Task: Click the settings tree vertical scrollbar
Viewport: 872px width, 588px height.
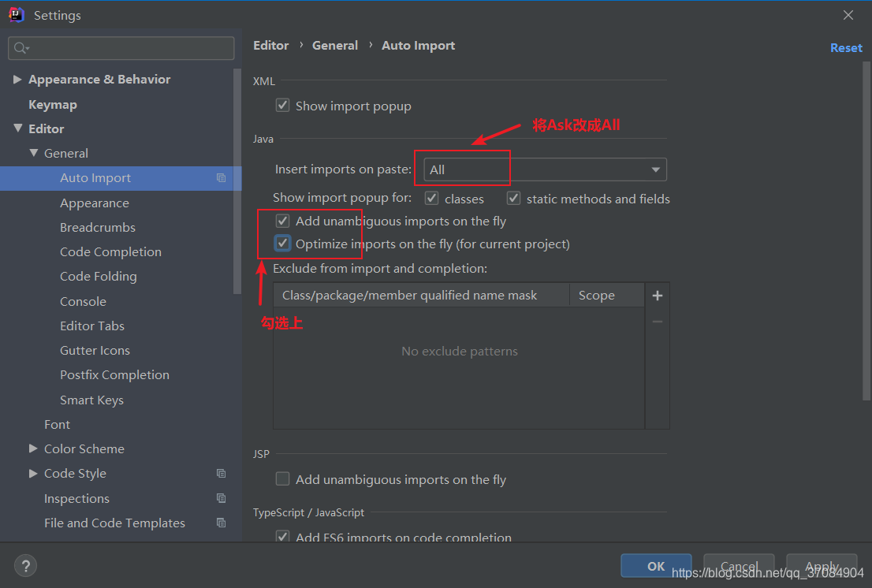Action: click(237, 180)
